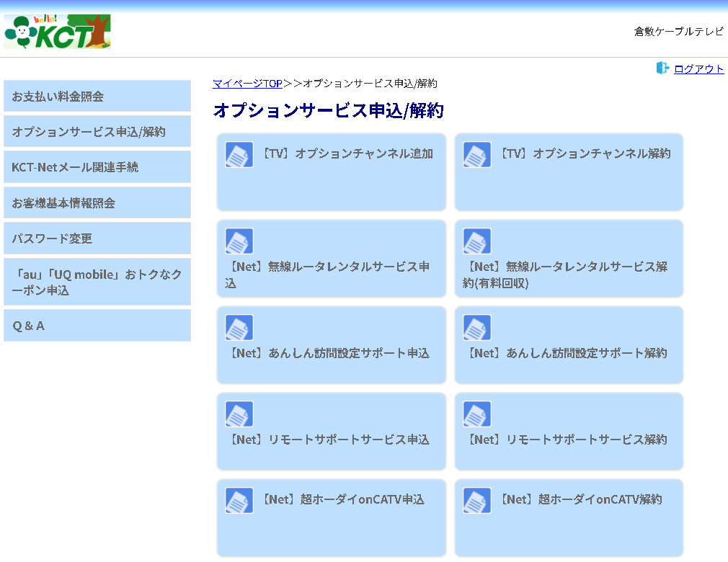Click document icon for リモートサポートサービス解約
Viewport: 728px width, 562px height.
[x=477, y=414]
